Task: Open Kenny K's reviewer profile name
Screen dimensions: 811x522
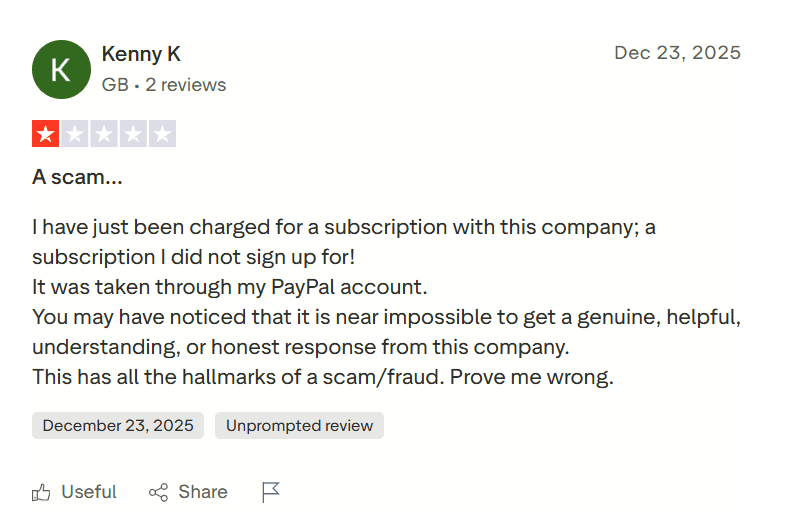Action: (x=141, y=54)
